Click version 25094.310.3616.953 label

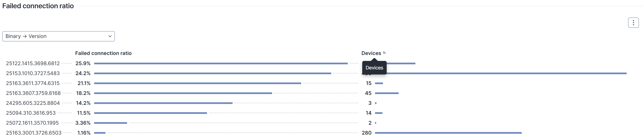[x=31, y=113]
